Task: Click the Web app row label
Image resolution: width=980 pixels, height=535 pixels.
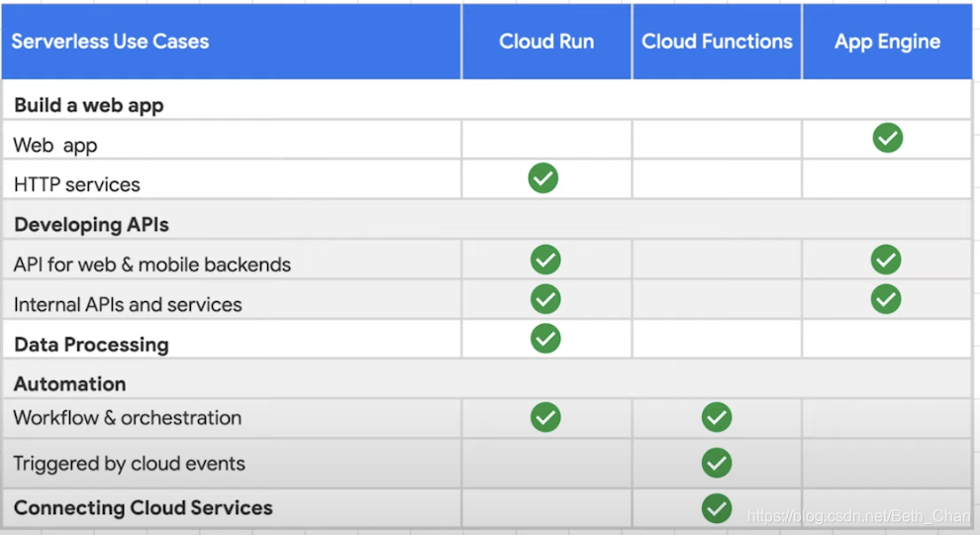Action: (x=55, y=146)
